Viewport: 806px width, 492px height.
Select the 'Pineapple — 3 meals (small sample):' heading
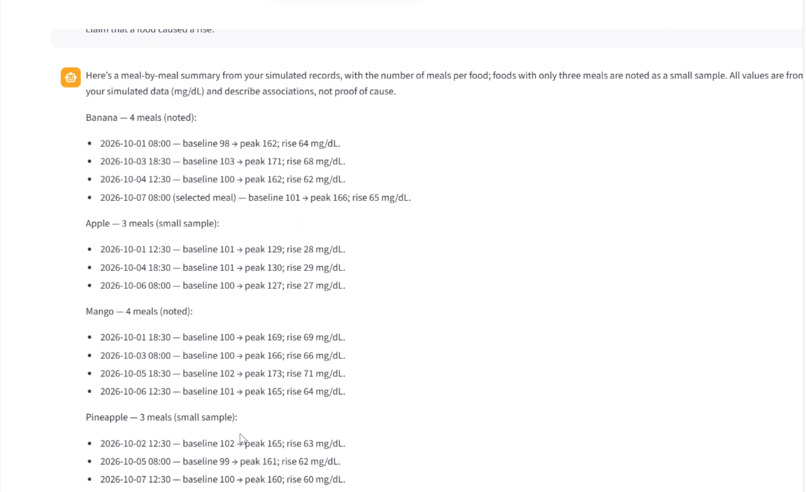[161, 417]
